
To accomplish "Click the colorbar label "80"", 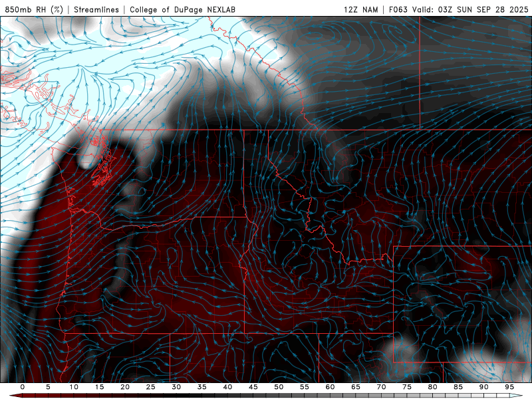I will coord(432,387).
